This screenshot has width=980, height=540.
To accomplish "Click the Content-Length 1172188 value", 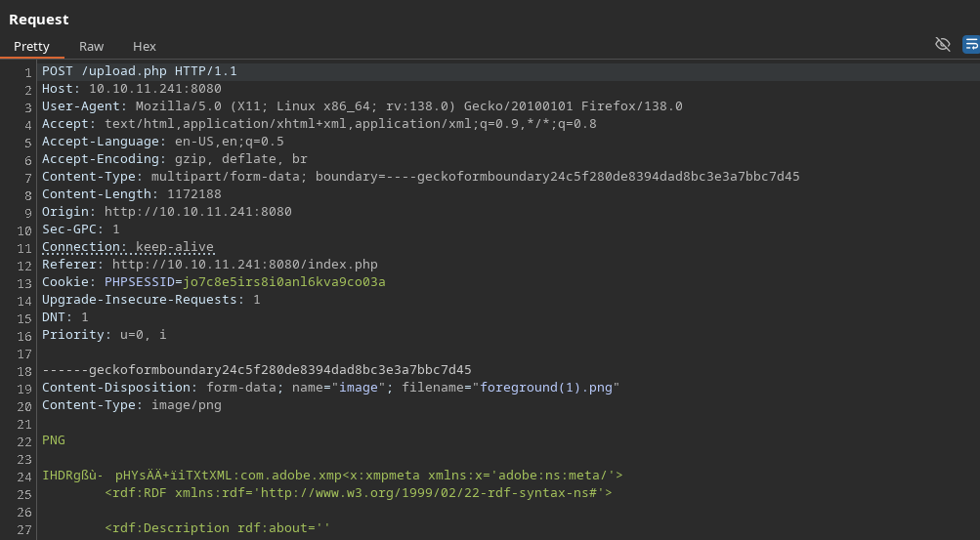I will 193,194.
